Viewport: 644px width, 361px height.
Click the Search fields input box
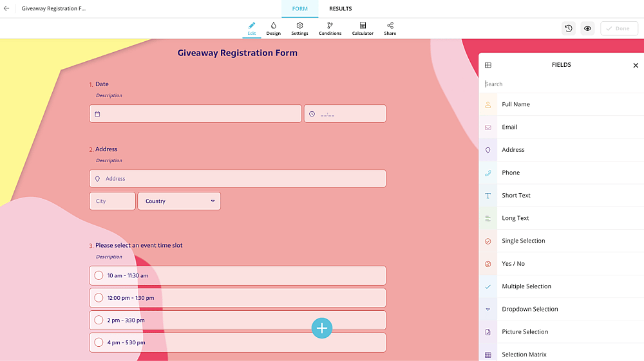pyautogui.click(x=561, y=84)
